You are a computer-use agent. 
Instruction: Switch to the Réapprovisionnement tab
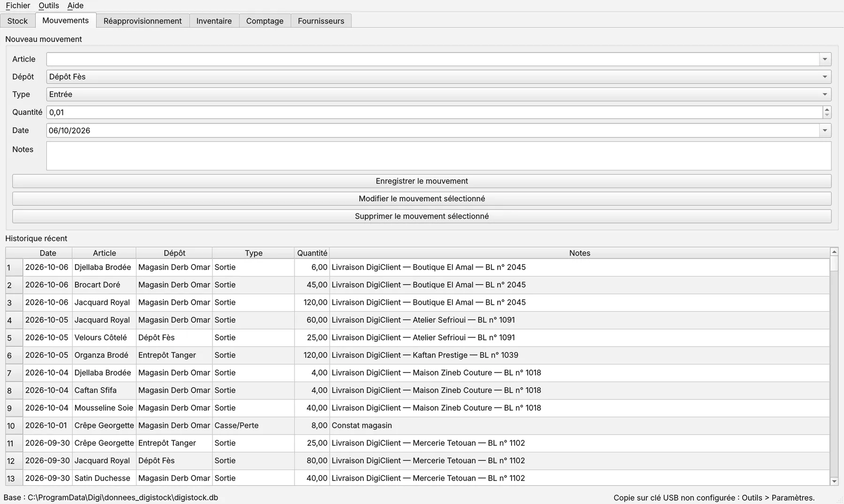pos(143,21)
